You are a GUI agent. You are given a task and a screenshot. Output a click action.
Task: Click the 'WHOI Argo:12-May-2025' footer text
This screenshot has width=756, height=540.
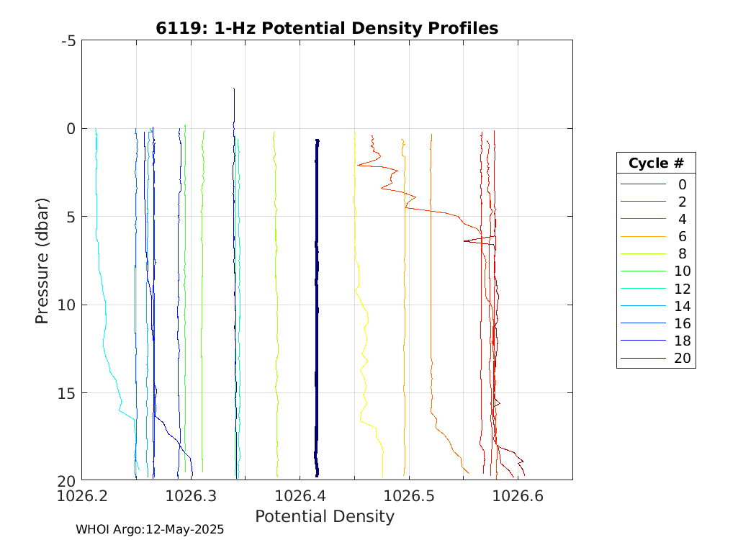tap(150, 529)
